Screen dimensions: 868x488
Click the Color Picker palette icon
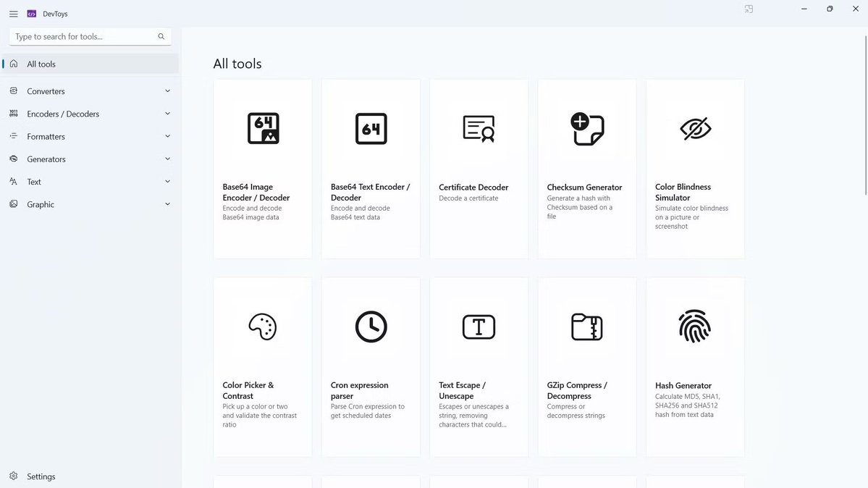click(263, 327)
